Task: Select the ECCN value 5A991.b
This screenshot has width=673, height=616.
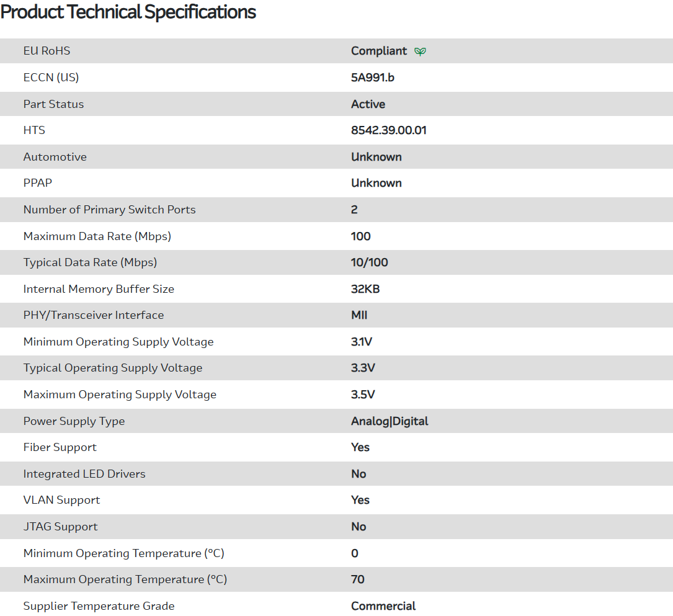Action: coord(372,78)
